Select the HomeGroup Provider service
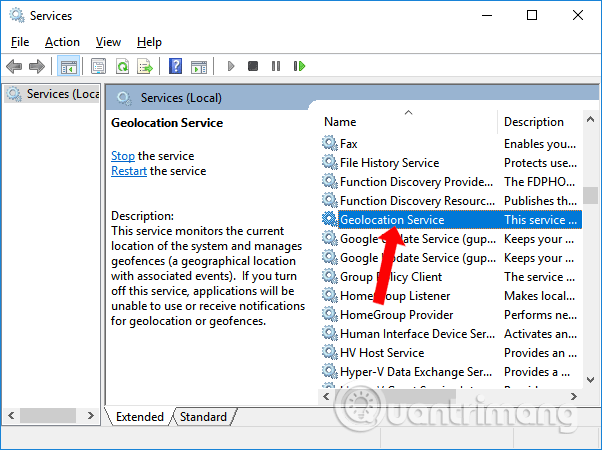The height and width of the screenshot is (450, 602). pos(396,315)
